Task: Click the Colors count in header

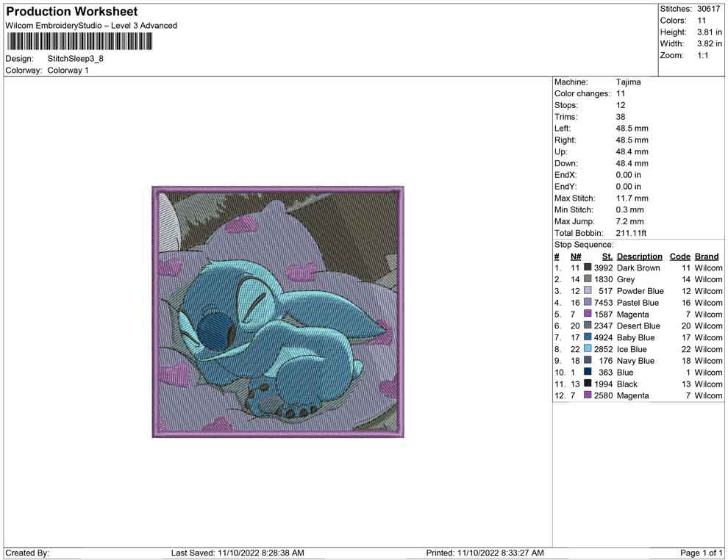Action: (702, 21)
